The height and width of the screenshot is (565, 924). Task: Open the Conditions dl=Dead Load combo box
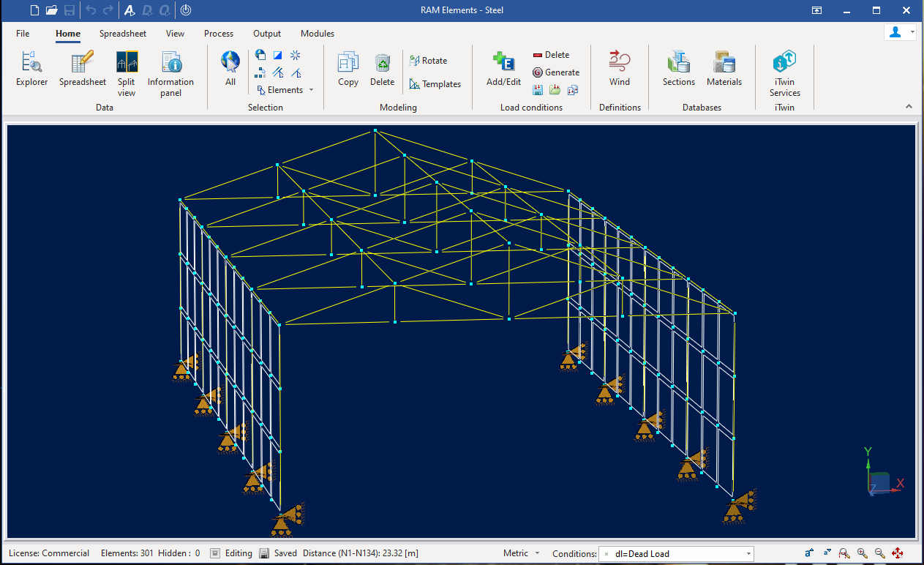click(x=676, y=554)
